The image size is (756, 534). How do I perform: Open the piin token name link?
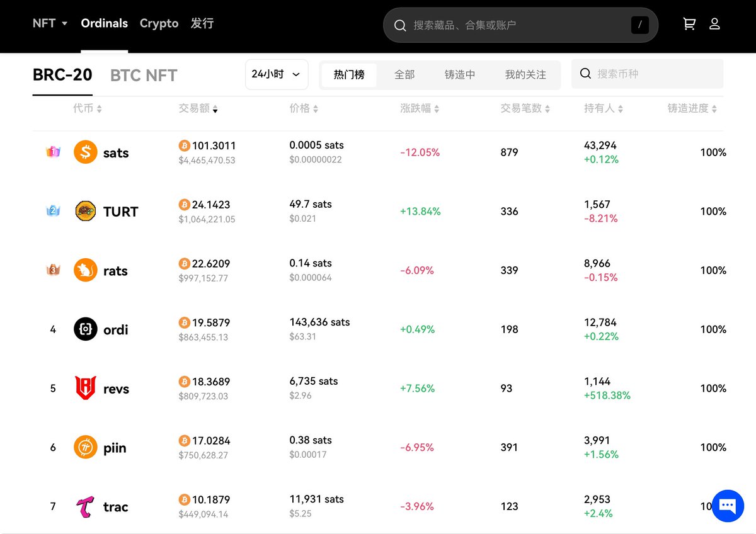[x=115, y=448]
